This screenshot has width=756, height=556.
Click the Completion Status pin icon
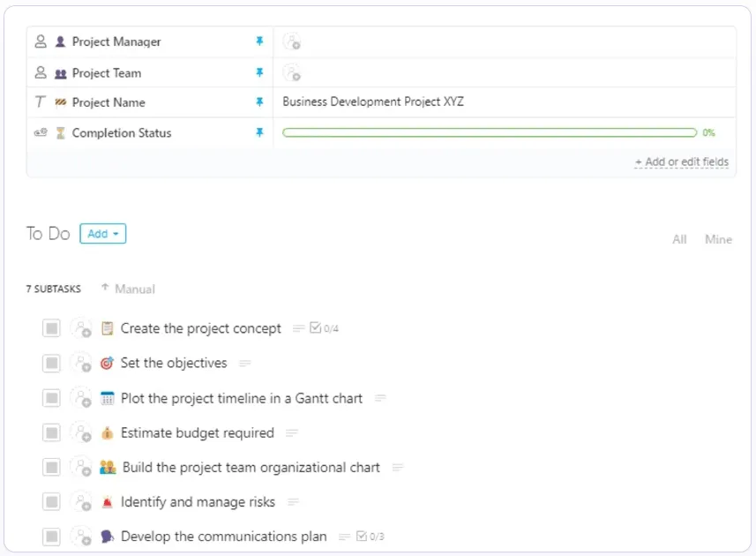pos(259,132)
